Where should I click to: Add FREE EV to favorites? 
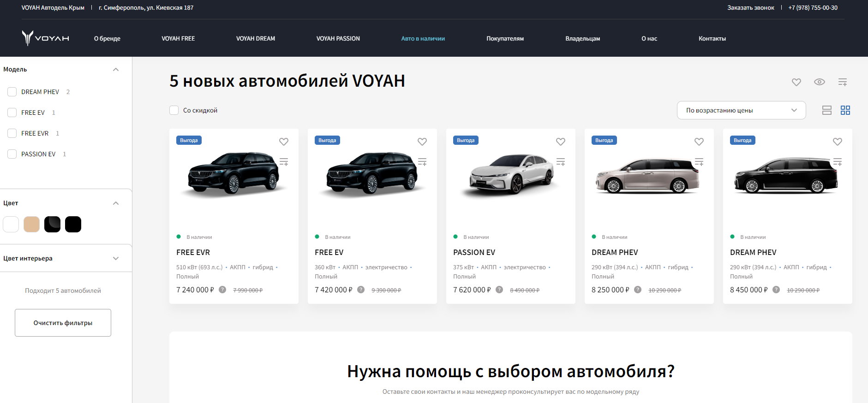(422, 142)
